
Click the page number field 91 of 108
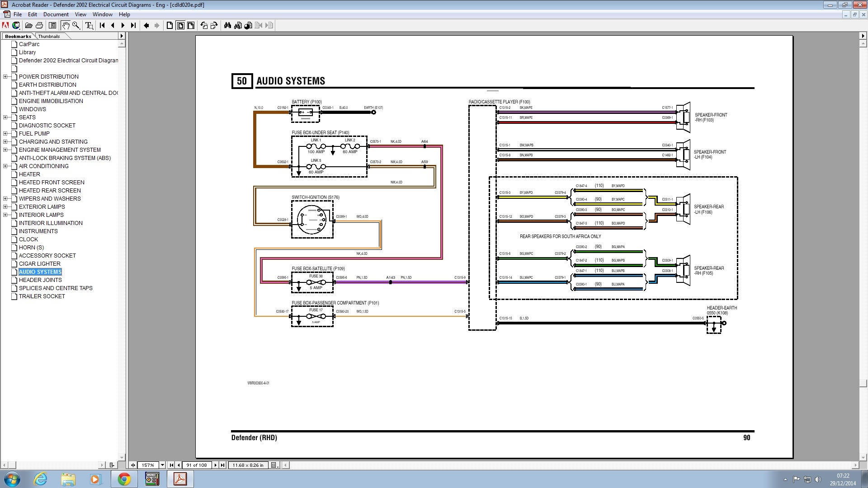197,465
